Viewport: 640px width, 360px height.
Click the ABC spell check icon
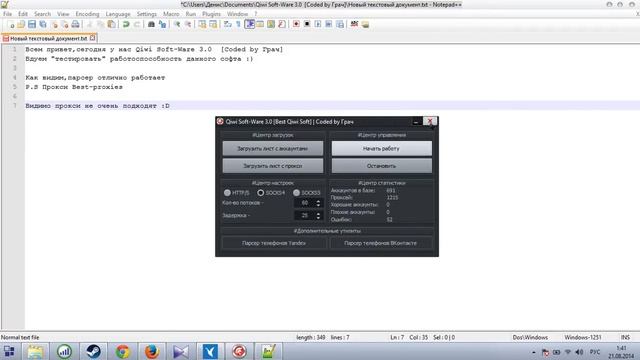click(x=354, y=24)
